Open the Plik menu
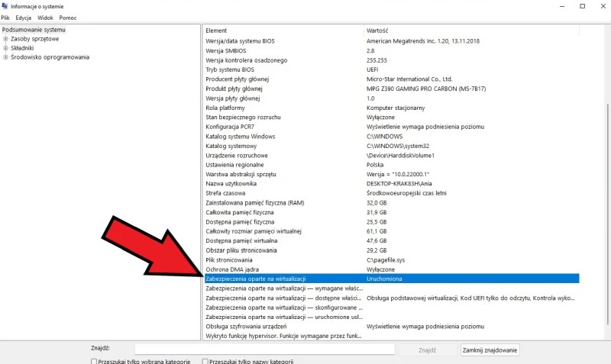The image size is (611, 364). 5,18
